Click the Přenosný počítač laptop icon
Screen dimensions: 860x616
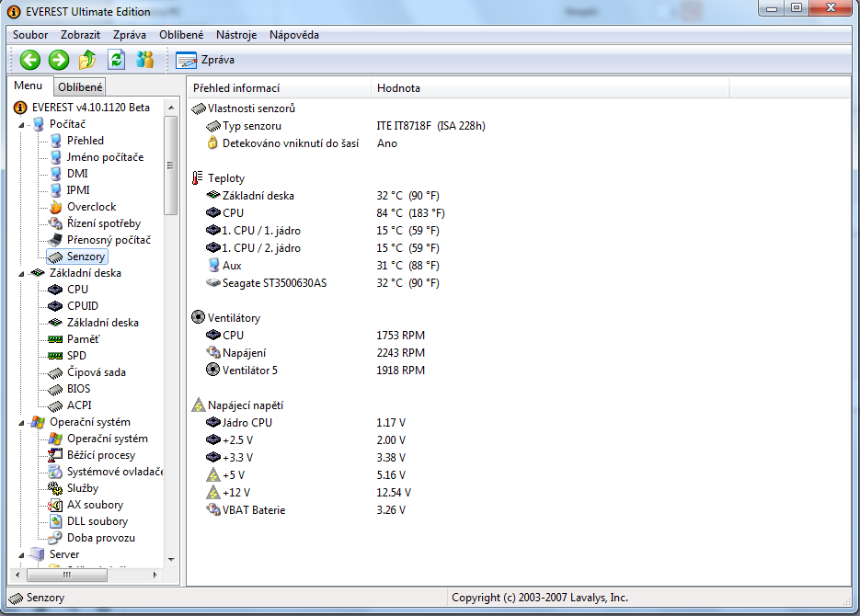pos(55,239)
